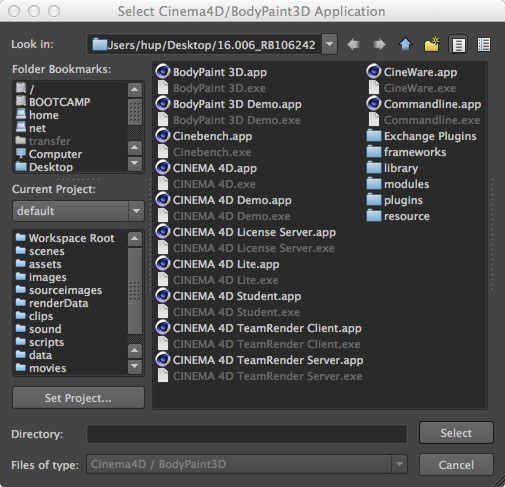Screen dimensions: 505x487
Task: Go back to the previous folder
Action: point(353,44)
